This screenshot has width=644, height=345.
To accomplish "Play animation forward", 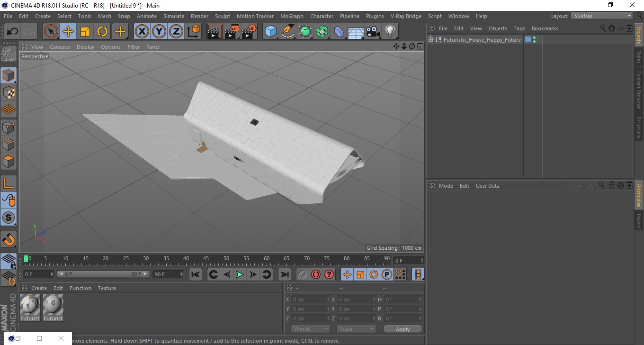I will (240, 274).
